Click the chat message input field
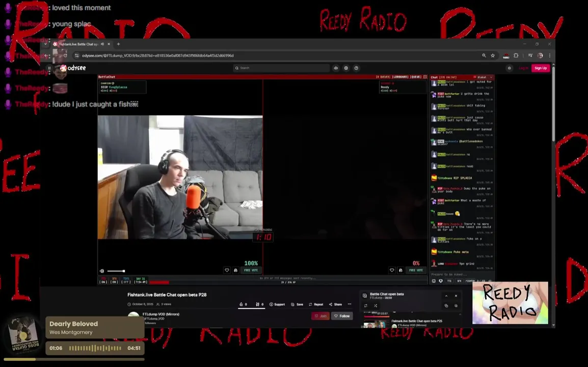Image resolution: width=588 pixels, height=367 pixels. click(462, 274)
